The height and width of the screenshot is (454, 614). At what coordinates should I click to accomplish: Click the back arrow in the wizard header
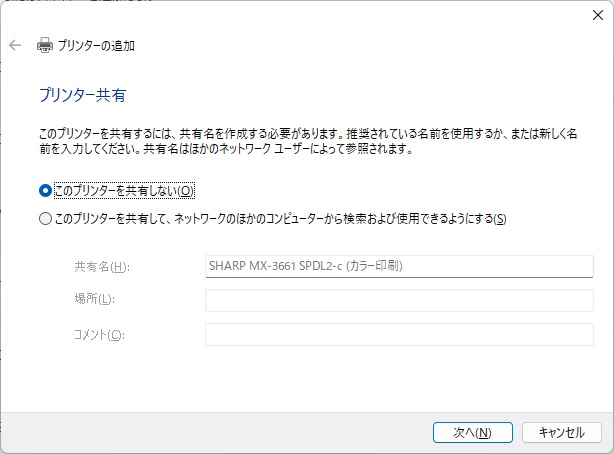tap(14, 45)
